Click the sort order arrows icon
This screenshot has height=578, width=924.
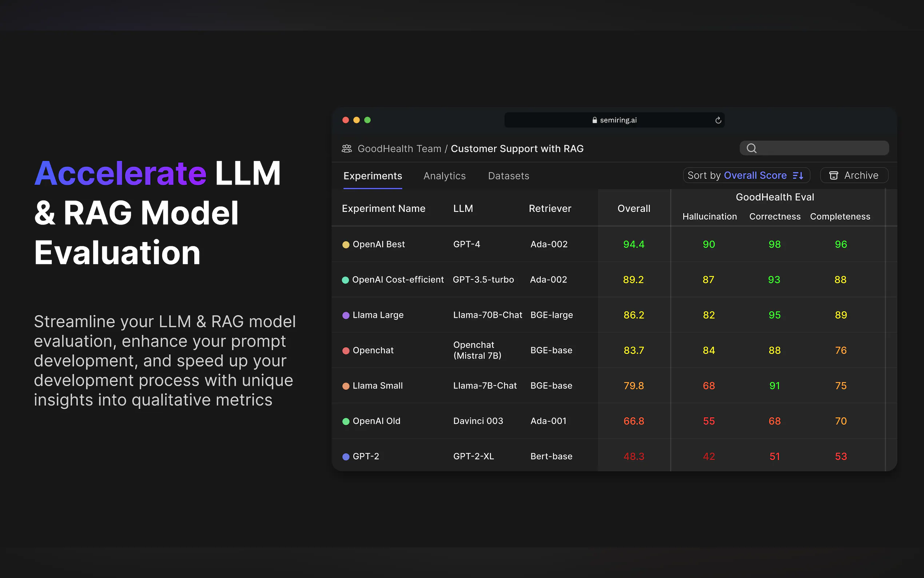[798, 175]
